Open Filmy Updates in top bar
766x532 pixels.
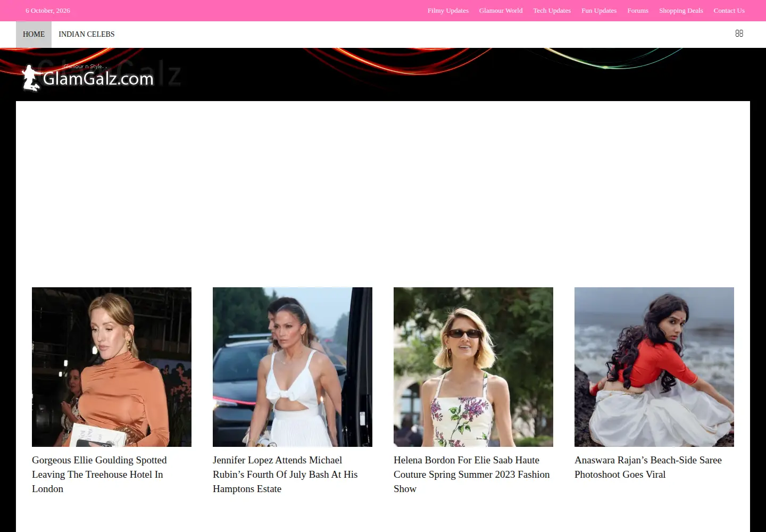(448, 11)
